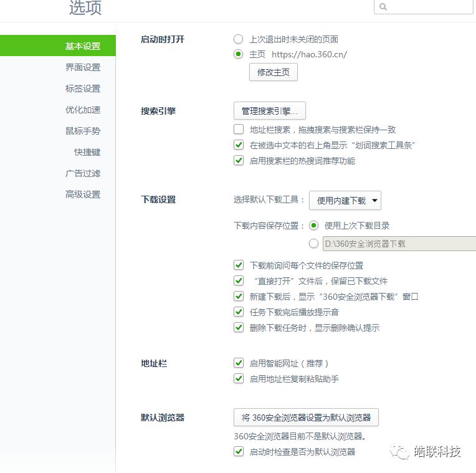Select 上次退出时未关闭的页面 radio button

tap(238, 39)
